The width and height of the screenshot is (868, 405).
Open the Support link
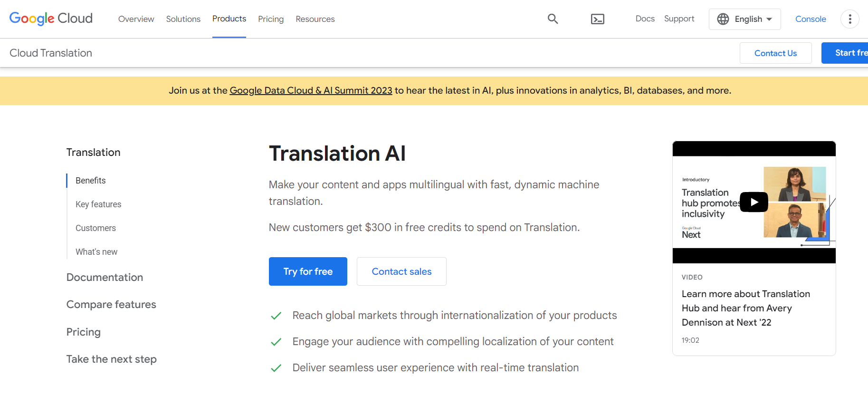(679, 19)
